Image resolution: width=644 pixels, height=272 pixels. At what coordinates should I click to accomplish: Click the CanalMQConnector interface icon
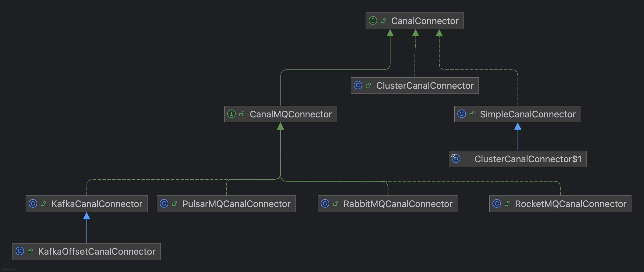click(x=231, y=114)
